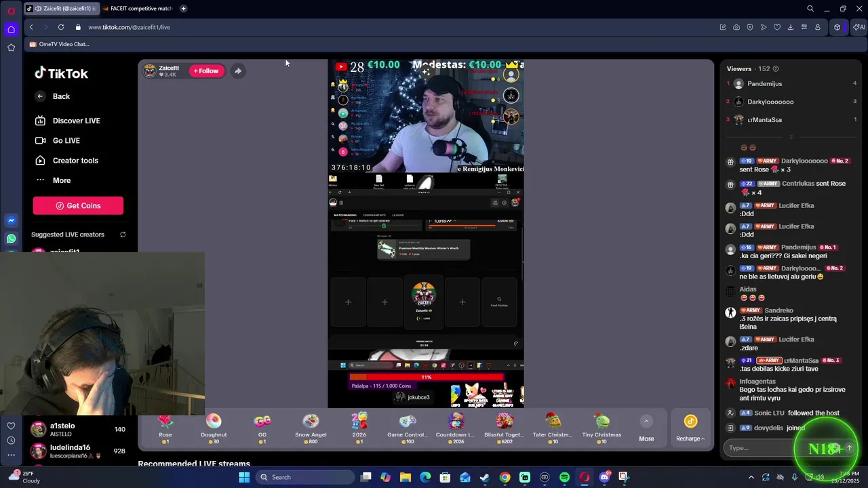Open More options in TikTok sidebar
868x488 pixels.
tap(54, 180)
